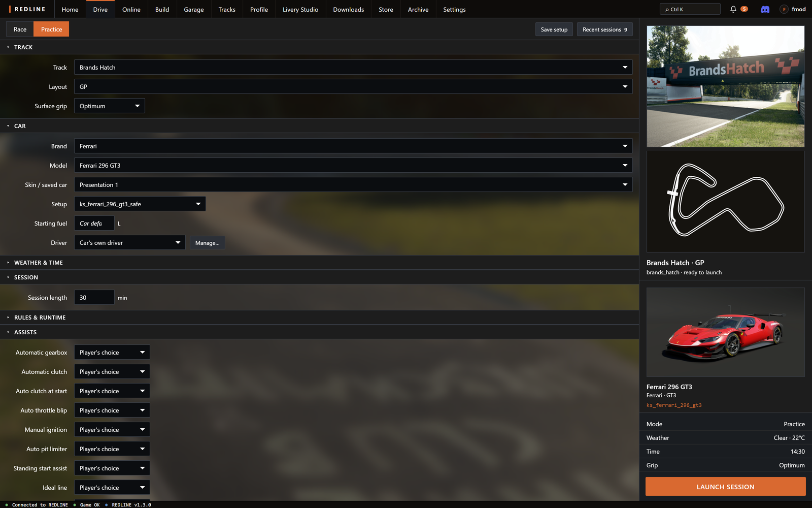Click the Session length input field
812x508 pixels.
(x=94, y=298)
